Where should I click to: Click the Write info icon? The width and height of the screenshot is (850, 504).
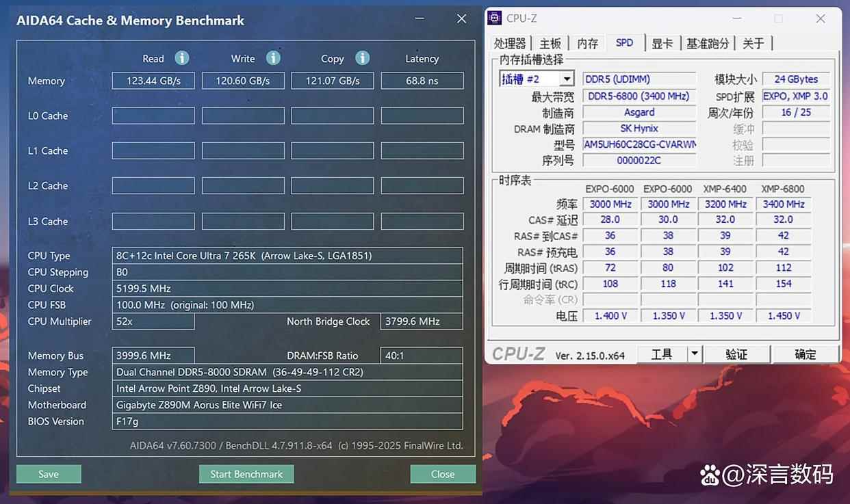[x=273, y=58]
